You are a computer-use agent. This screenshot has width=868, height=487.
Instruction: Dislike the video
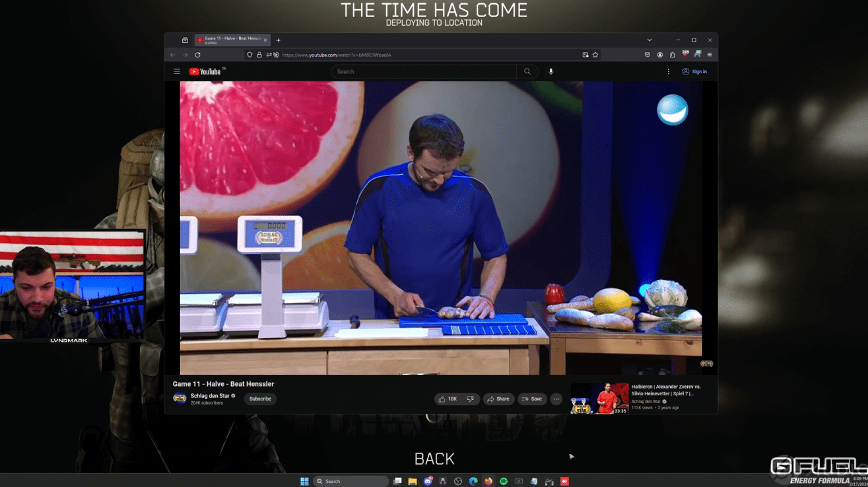[x=470, y=399]
